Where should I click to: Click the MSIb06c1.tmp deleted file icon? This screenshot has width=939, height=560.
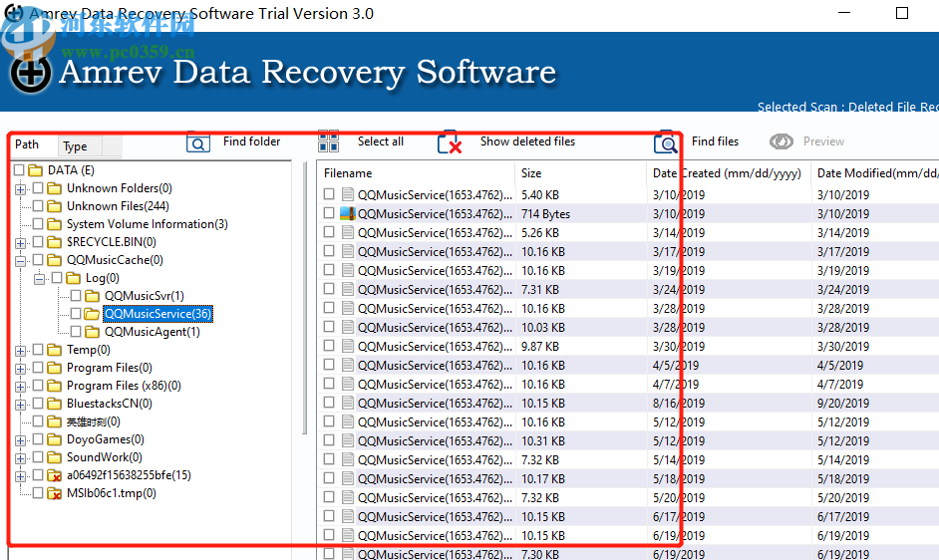pos(56,493)
